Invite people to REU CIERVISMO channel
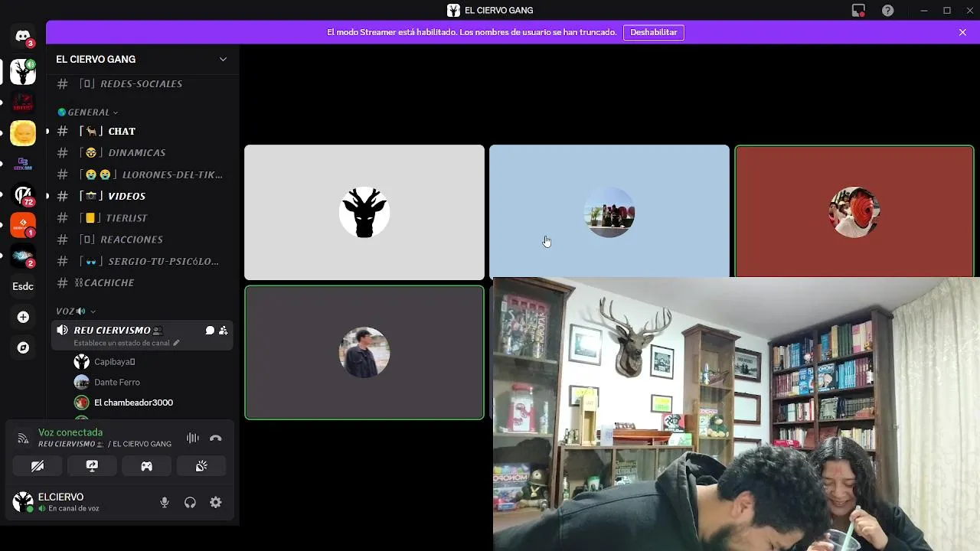 tap(224, 331)
